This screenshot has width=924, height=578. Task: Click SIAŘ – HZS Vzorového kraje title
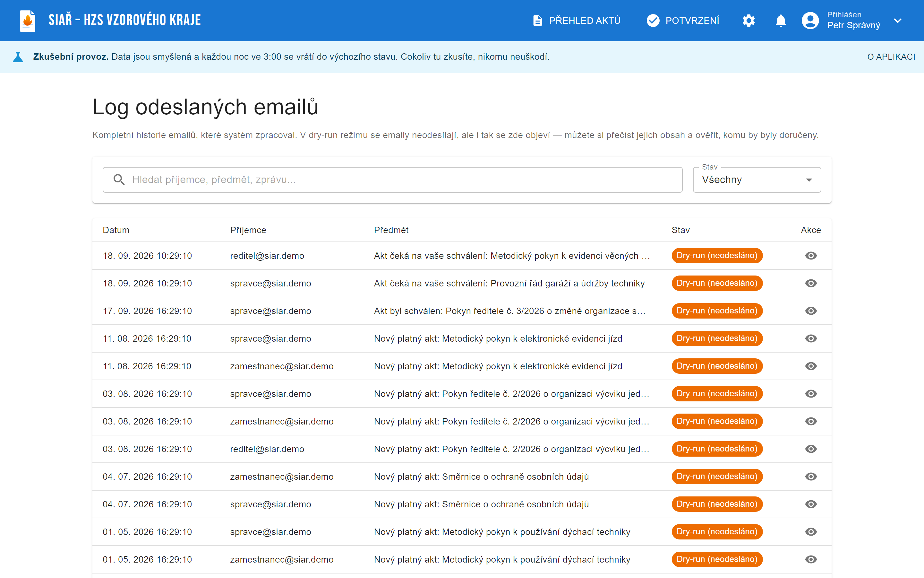(x=124, y=20)
